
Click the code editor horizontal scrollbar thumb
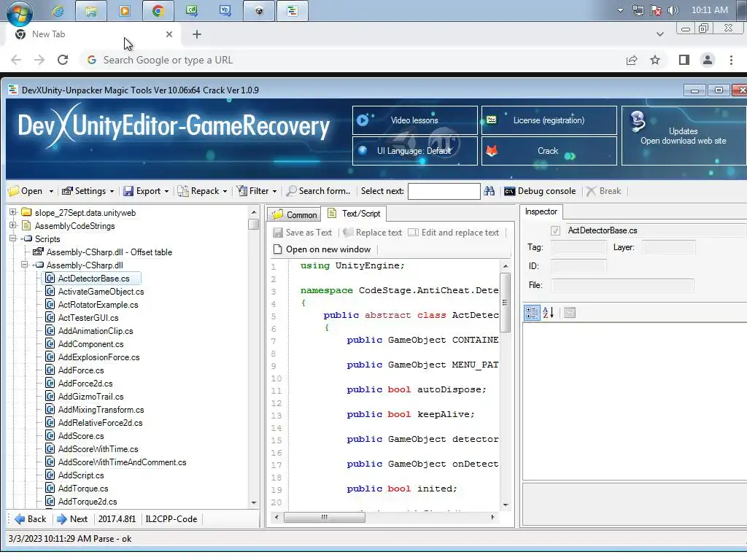click(325, 517)
